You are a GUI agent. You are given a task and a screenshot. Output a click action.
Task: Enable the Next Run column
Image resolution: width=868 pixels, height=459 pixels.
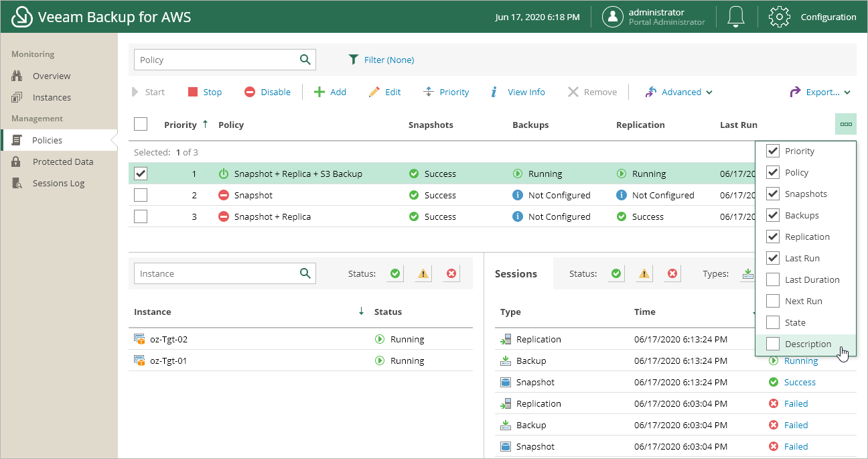[773, 301]
